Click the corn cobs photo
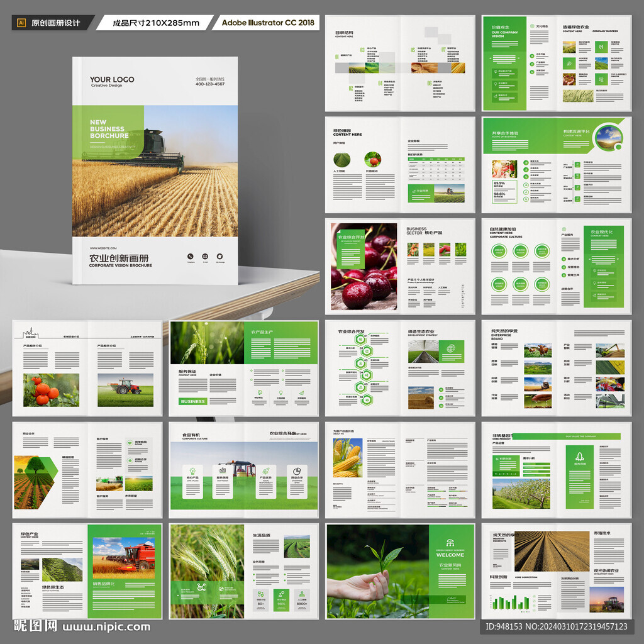This screenshot has width=644, height=644. coord(348,458)
